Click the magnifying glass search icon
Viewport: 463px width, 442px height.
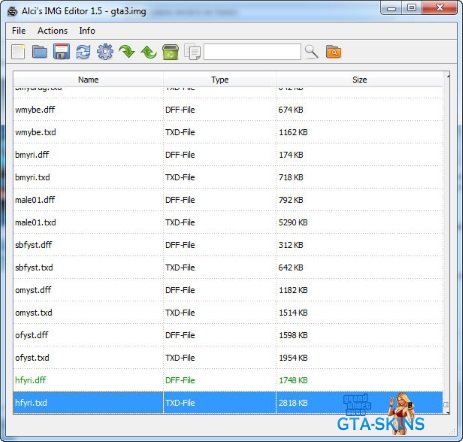(x=311, y=52)
